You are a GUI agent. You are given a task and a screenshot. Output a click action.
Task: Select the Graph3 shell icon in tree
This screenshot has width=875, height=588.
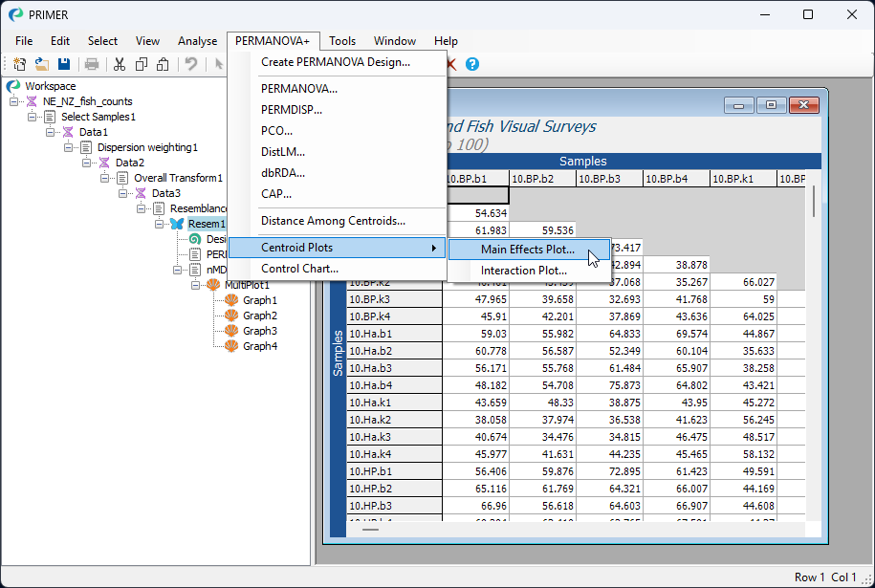(x=231, y=331)
